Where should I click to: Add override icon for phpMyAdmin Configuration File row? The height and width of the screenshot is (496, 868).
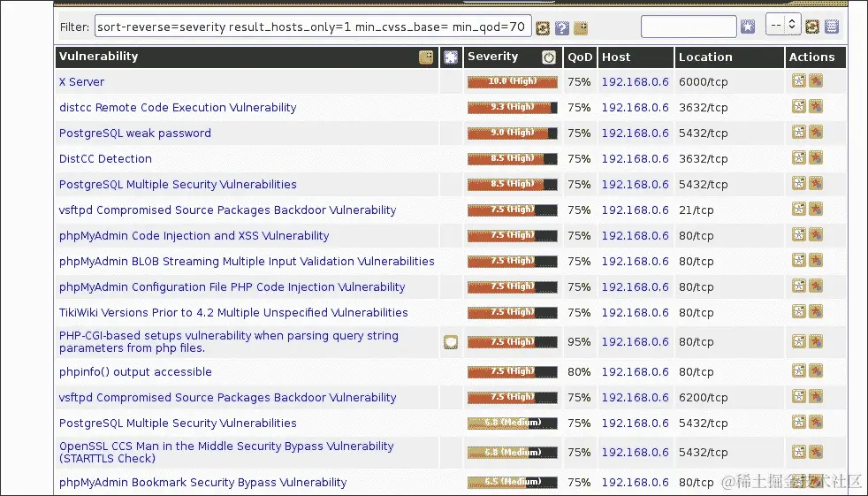pos(816,286)
